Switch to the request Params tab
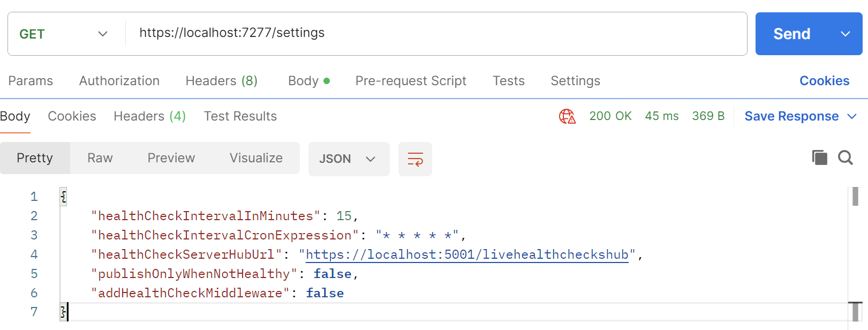The width and height of the screenshot is (868, 330). point(31,81)
